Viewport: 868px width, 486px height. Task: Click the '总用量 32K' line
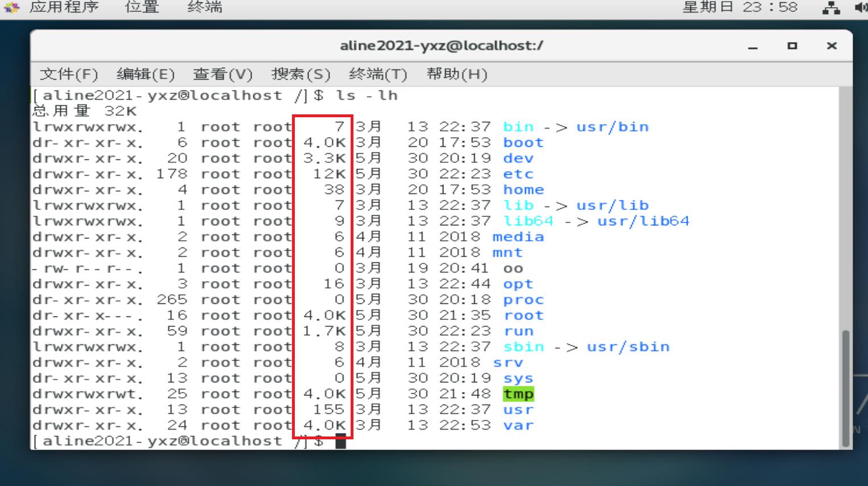click(x=85, y=111)
